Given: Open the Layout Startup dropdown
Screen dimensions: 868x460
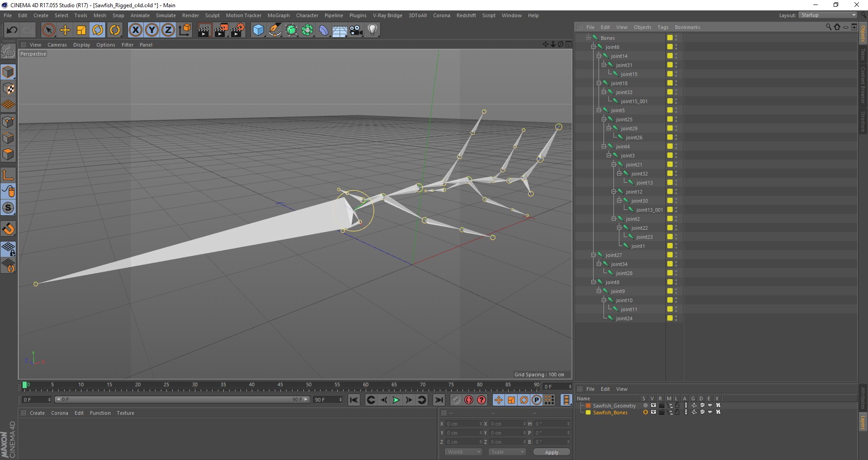Looking at the screenshot, I should point(828,15).
